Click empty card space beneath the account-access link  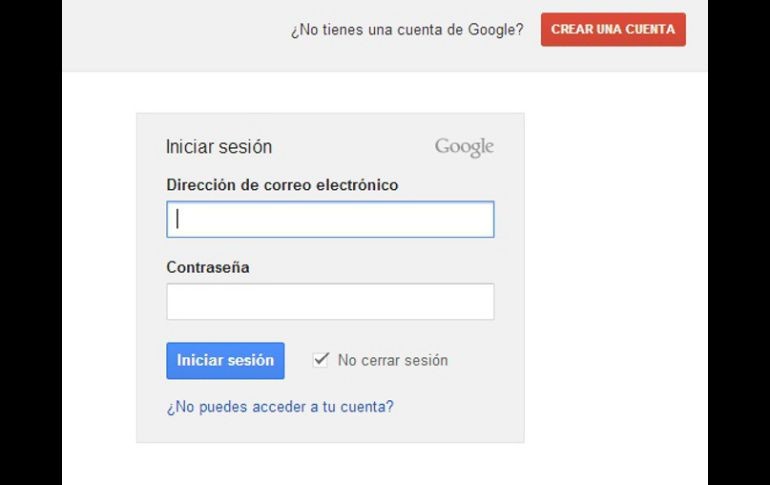[x=330, y=430]
